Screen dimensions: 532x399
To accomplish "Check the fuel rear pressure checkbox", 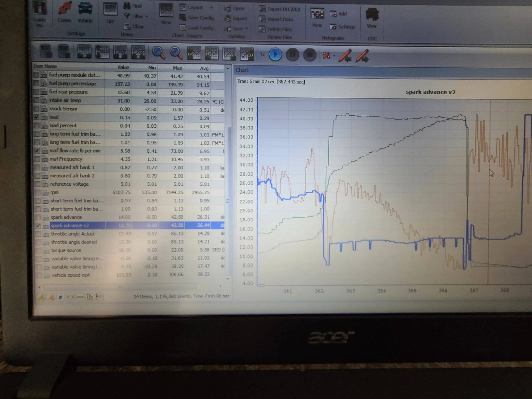I will [36, 92].
